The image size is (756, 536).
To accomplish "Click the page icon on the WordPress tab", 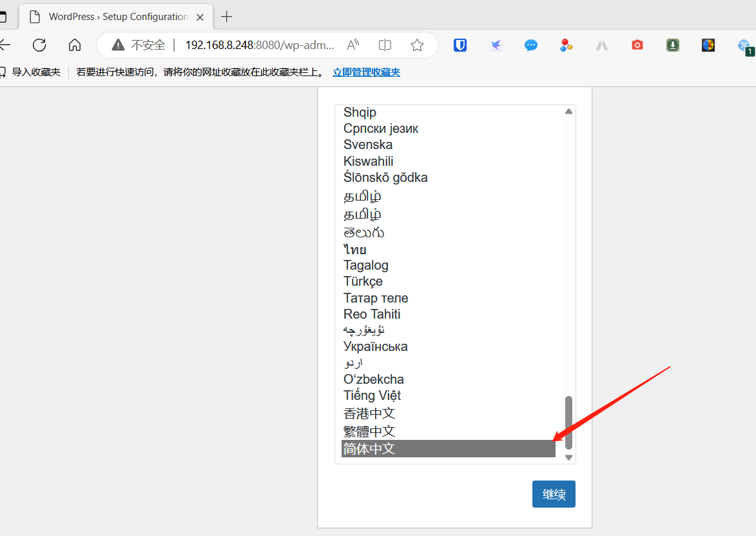I will point(35,17).
